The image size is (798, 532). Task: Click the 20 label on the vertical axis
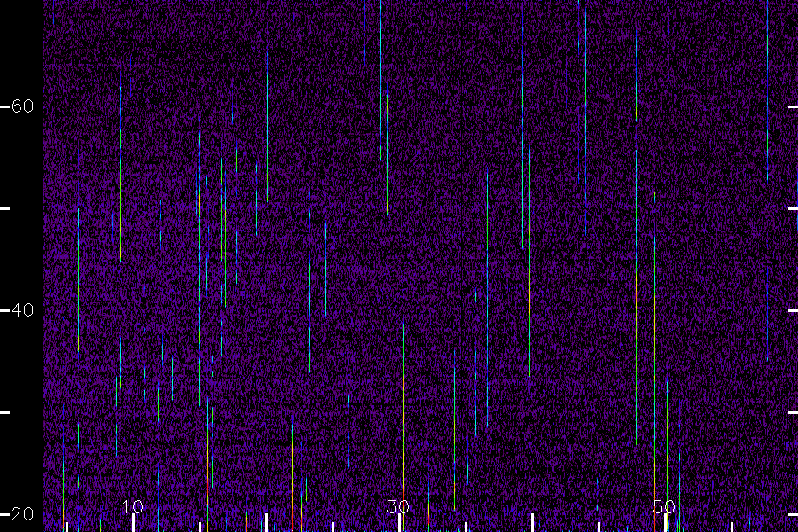tap(22, 514)
